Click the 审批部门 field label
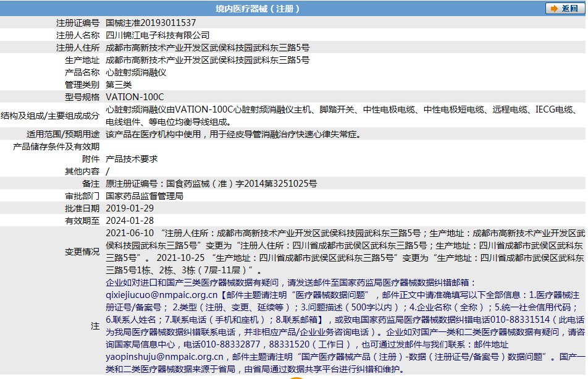This screenshot has height=379, width=588. [82, 196]
